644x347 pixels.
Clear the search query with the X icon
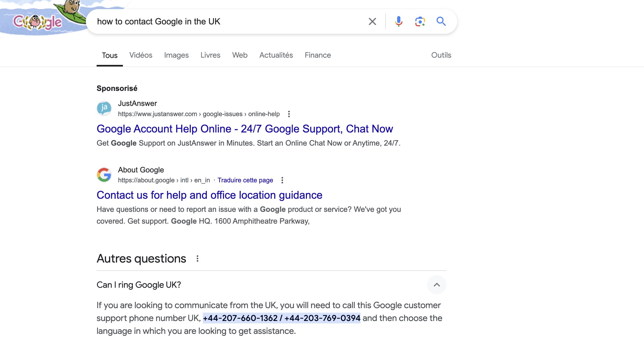(372, 21)
